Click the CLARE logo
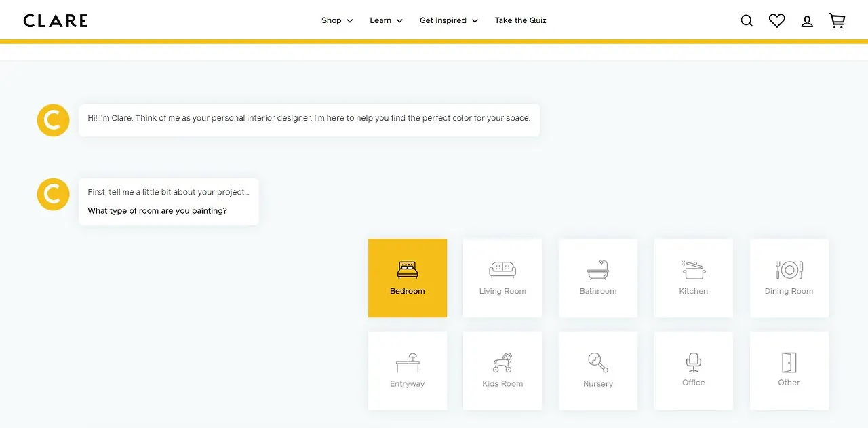This screenshot has width=868, height=428. [56, 21]
